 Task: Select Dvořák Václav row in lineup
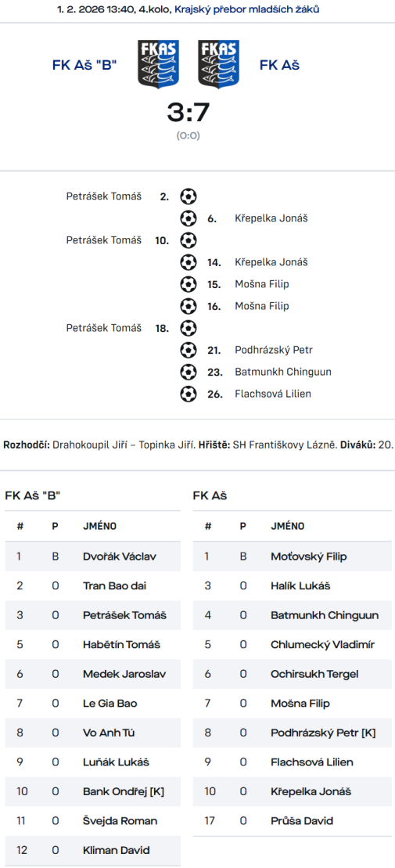coord(93,556)
